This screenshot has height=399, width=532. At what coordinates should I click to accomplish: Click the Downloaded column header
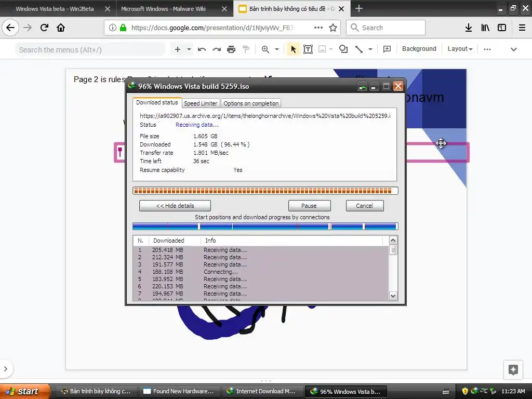(x=175, y=241)
